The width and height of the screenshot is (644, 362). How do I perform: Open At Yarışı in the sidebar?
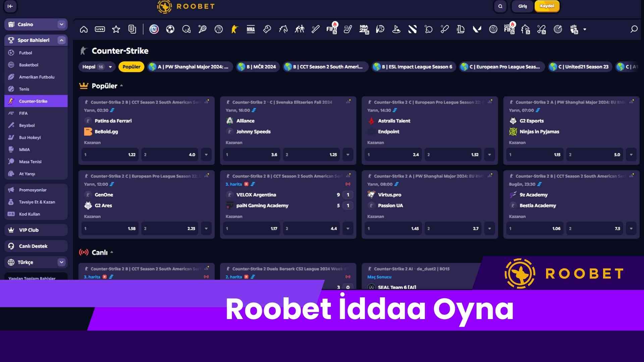(36, 174)
